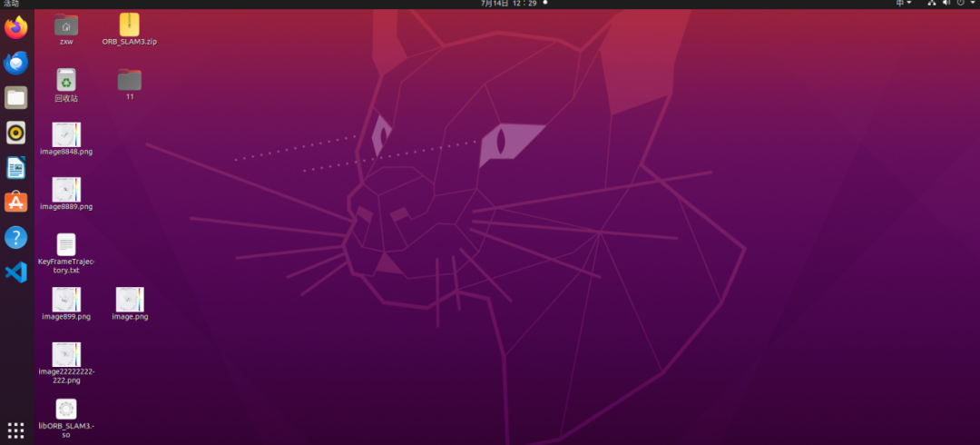Click the 活动 Activities button
This screenshot has width=980, height=445.
[x=11, y=4]
